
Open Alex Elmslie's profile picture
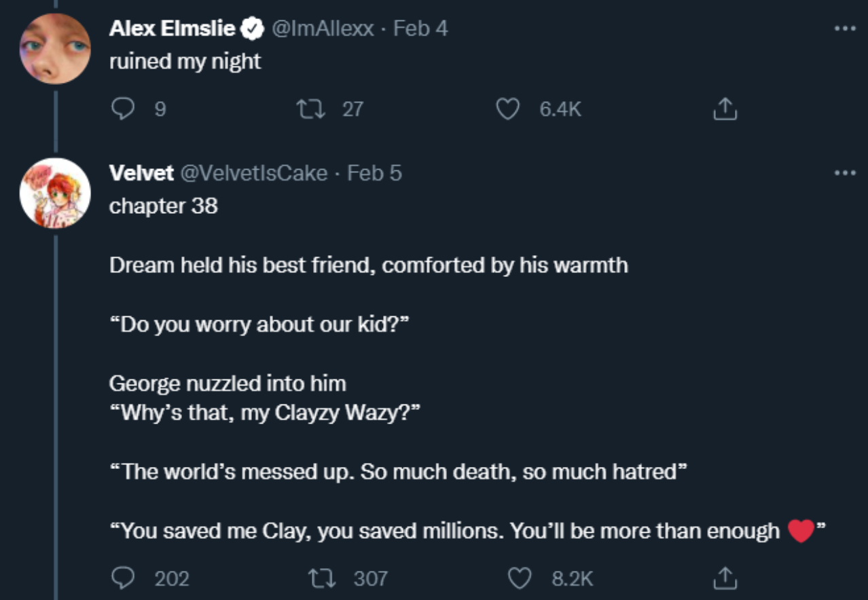[x=55, y=48]
